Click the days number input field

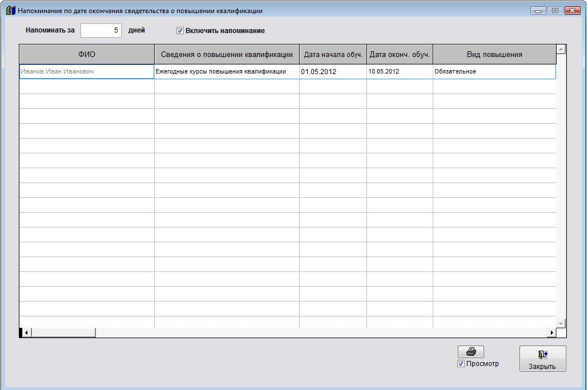click(101, 30)
